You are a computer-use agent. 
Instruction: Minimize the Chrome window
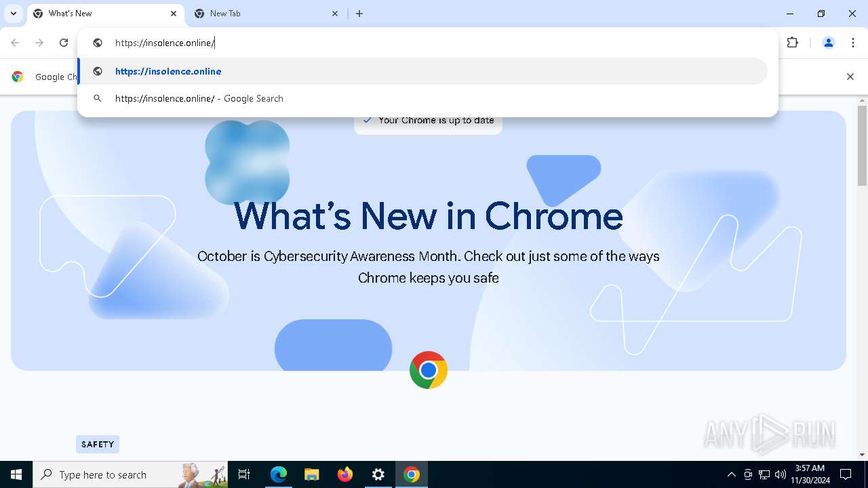(790, 14)
